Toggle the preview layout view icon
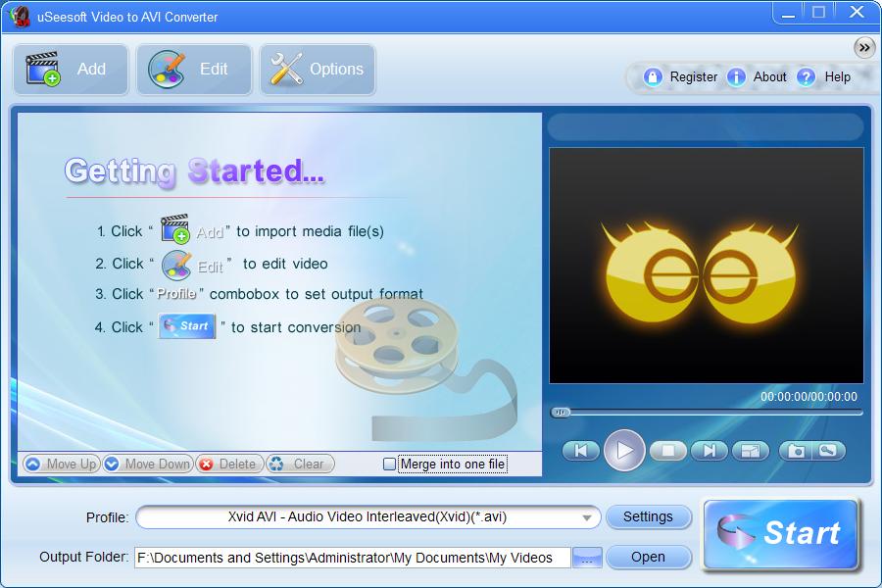Viewport: 882px width, 588px height. (751, 451)
